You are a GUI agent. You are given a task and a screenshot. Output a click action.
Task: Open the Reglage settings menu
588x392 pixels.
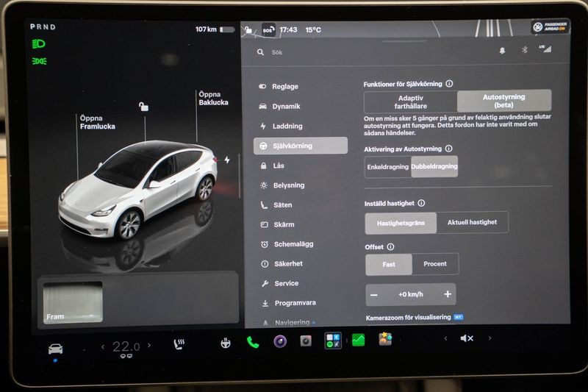coord(279,86)
